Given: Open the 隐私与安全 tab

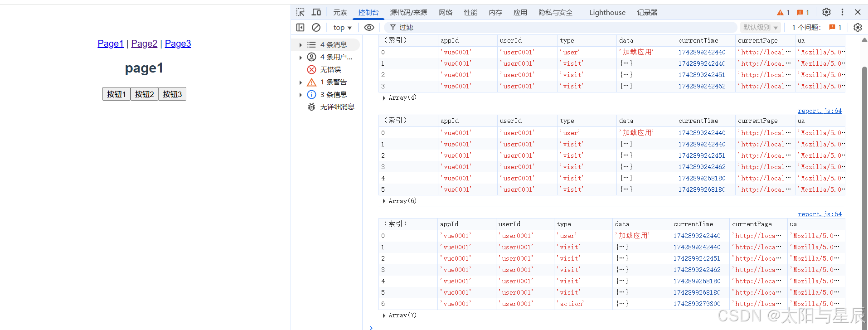Looking at the screenshot, I should pos(556,12).
